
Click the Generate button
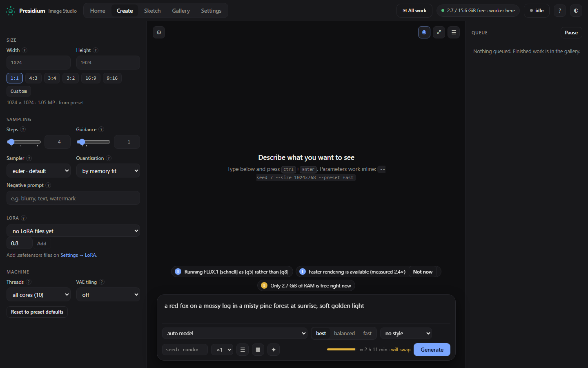click(x=432, y=350)
